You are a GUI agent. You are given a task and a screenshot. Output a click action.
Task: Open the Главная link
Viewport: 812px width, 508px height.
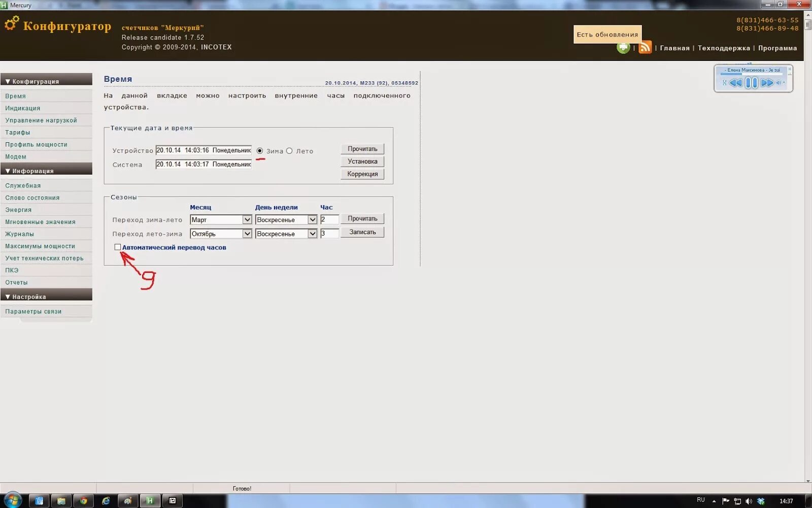pos(674,48)
